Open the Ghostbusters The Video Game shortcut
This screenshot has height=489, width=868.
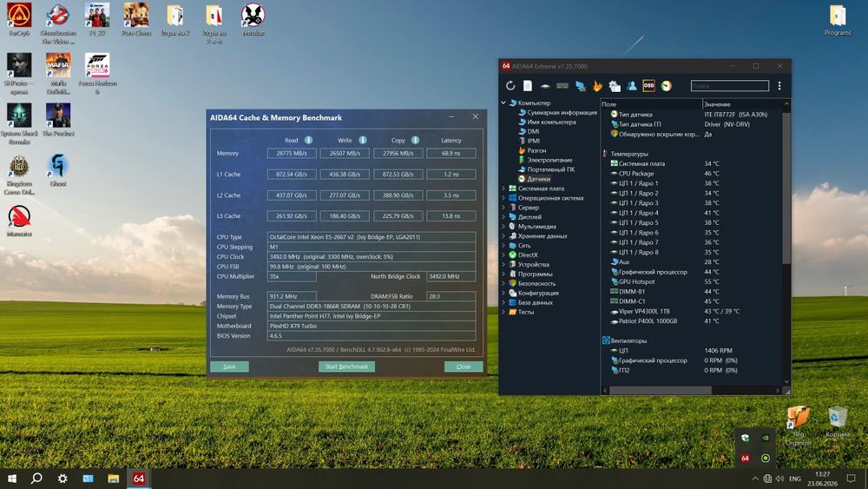(58, 23)
